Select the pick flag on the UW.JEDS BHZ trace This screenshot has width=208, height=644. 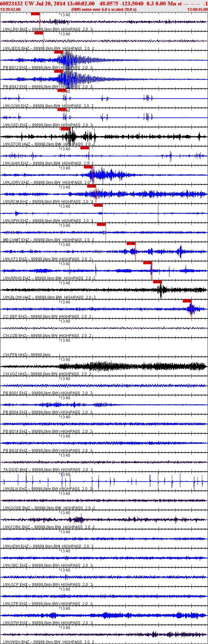(x=39, y=33)
